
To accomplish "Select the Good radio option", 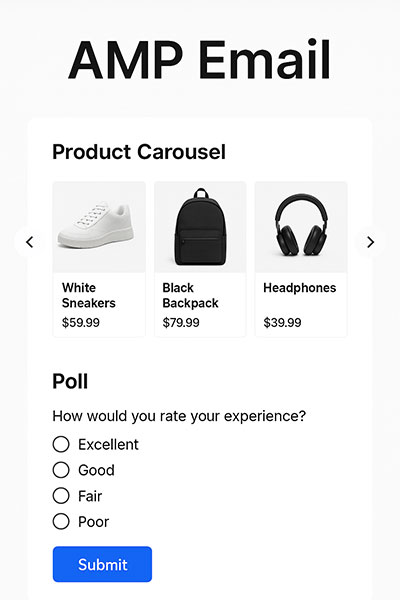I will [61, 470].
